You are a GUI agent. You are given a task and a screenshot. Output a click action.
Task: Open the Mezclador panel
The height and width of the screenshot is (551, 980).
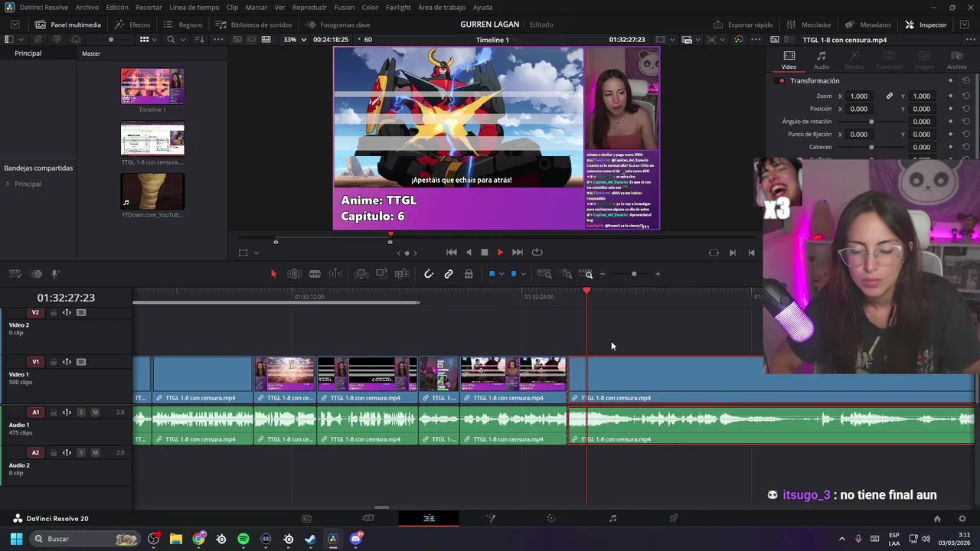pos(809,24)
